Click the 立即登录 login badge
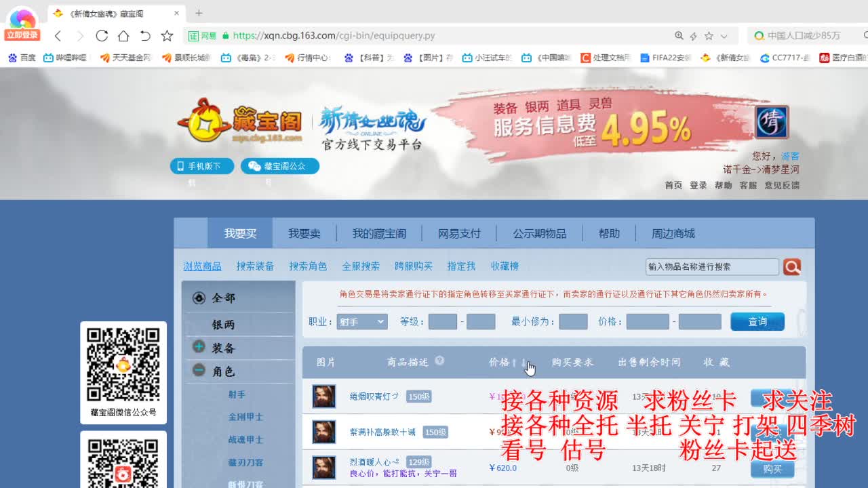 pos(22,35)
